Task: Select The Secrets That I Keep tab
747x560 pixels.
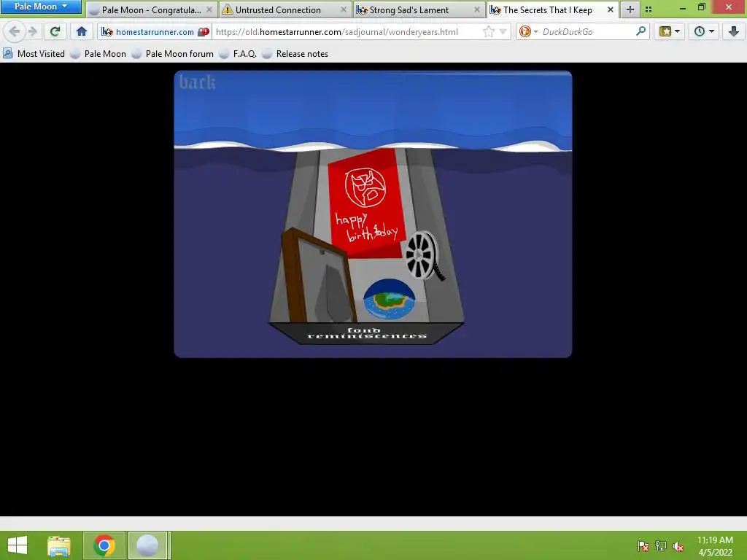Action: click(553, 10)
